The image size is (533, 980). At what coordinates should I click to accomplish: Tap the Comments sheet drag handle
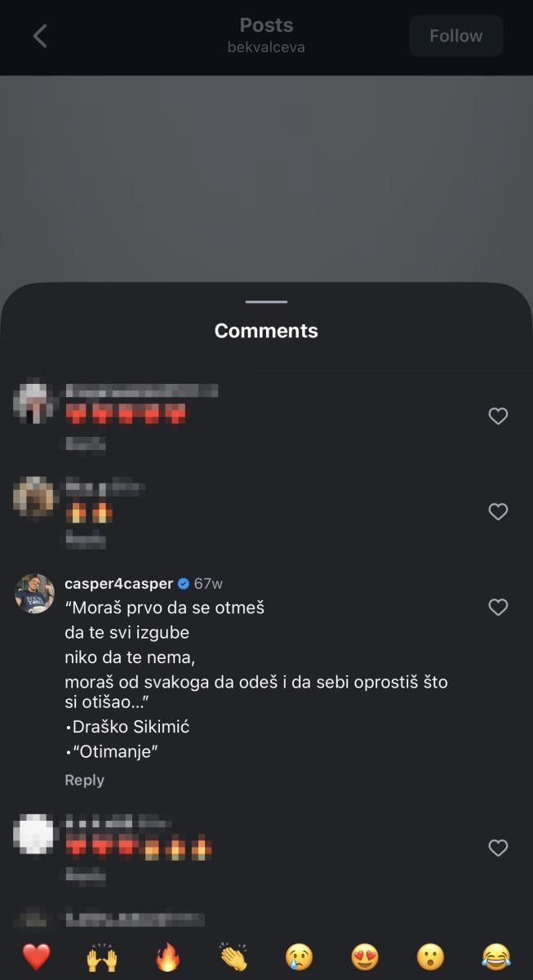coord(266,302)
